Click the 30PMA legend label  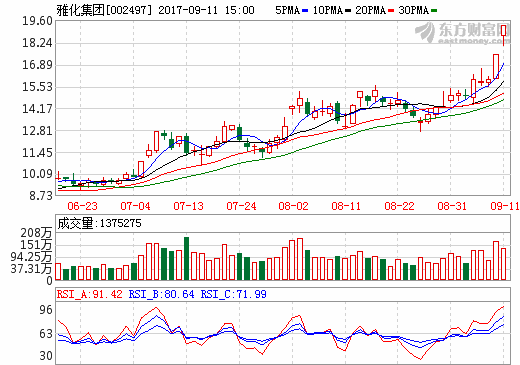(413, 10)
